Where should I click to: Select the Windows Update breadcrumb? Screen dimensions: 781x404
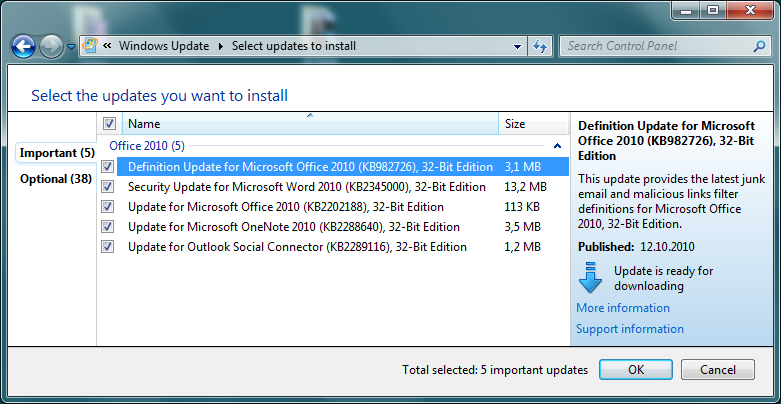pyautogui.click(x=164, y=46)
